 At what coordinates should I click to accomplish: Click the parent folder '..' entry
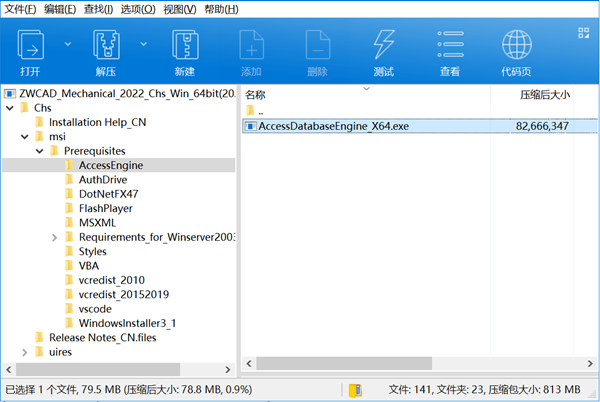click(x=255, y=112)
